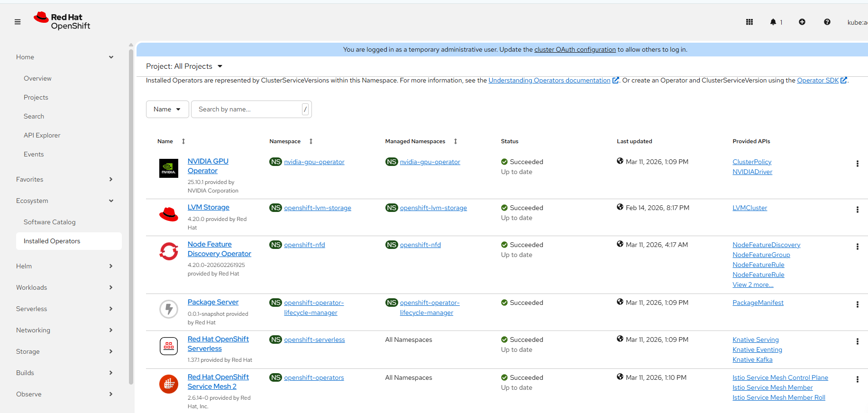The height and width of the screenshot is (413, 868).
Task: Focus the Search by name field
Action: (251, 109)
